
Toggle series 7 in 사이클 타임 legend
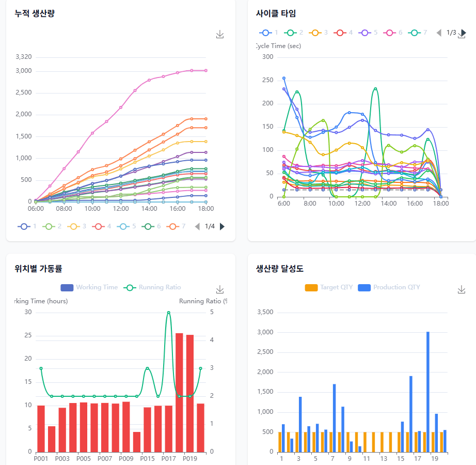[418, 33]
